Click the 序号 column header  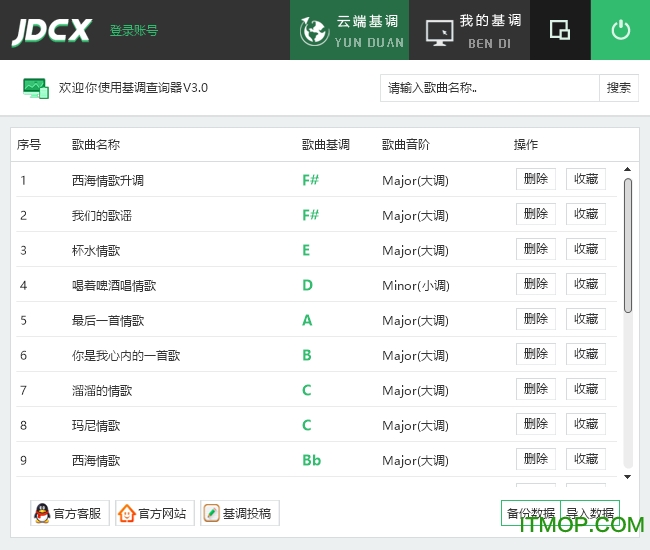point(29,145)
